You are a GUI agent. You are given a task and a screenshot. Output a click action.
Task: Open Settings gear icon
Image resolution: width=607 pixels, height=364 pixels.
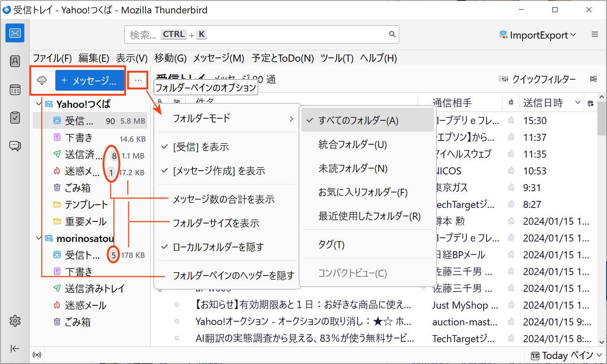click(x=15, y=321)
